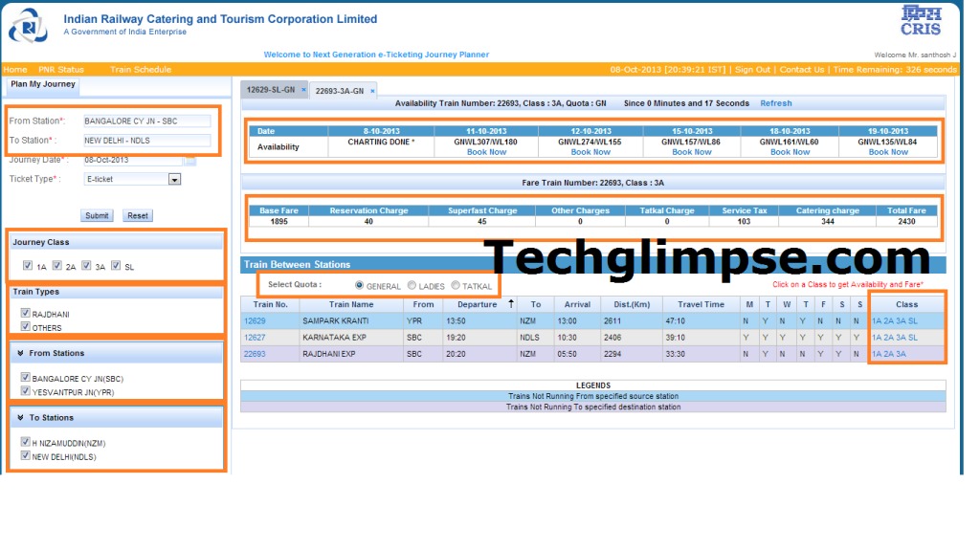Collapse the From Stations section
The width and height of the screenshot is (980, 550).
(x=20, y=353)
